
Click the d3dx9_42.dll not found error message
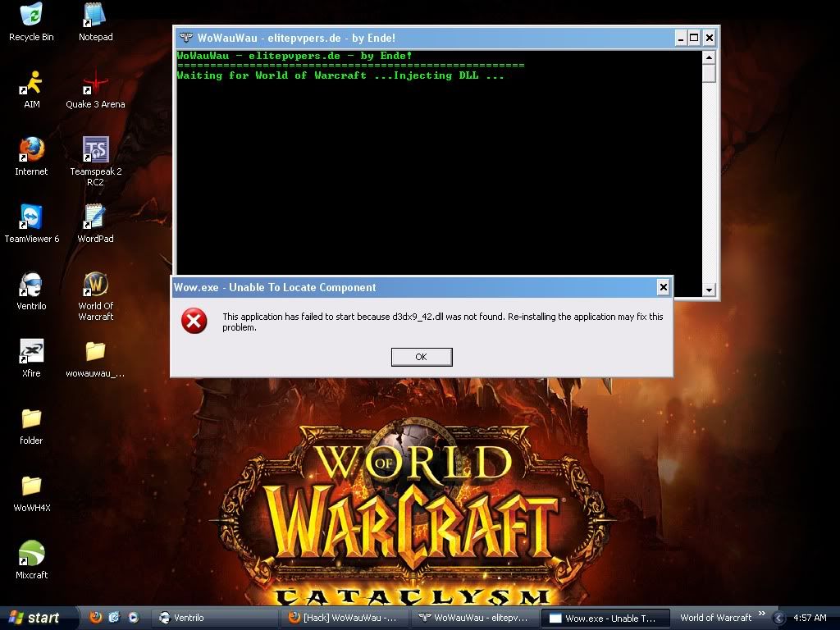tap(442, 322)
